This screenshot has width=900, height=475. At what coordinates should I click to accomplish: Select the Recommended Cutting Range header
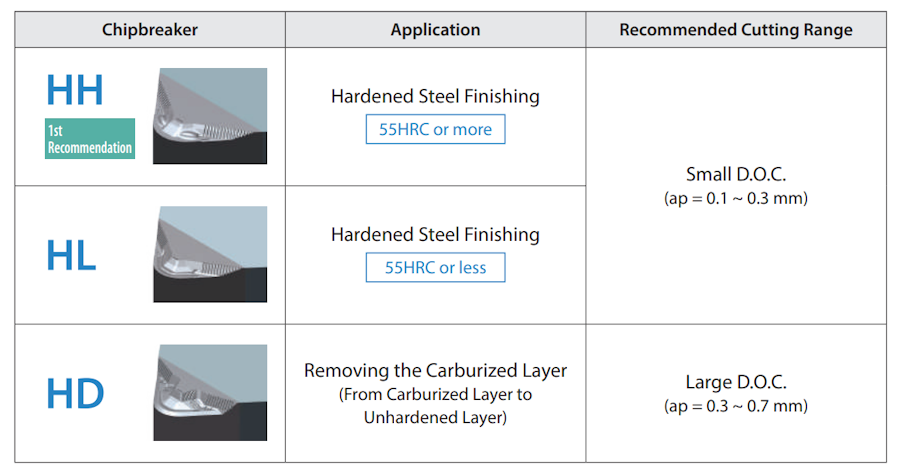pos(736,30)
